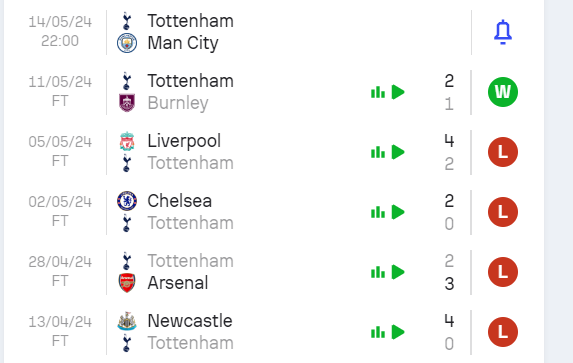Open Arsenal team name link
This screenshot has width=573, height=363.
[x=178, y=283]
